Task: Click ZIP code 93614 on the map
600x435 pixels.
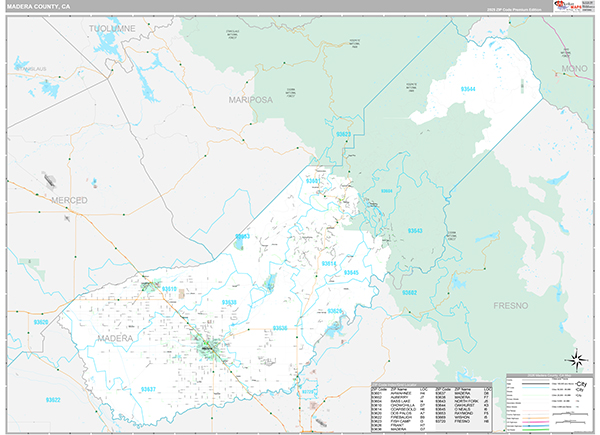Action: [x=329, y=264]
